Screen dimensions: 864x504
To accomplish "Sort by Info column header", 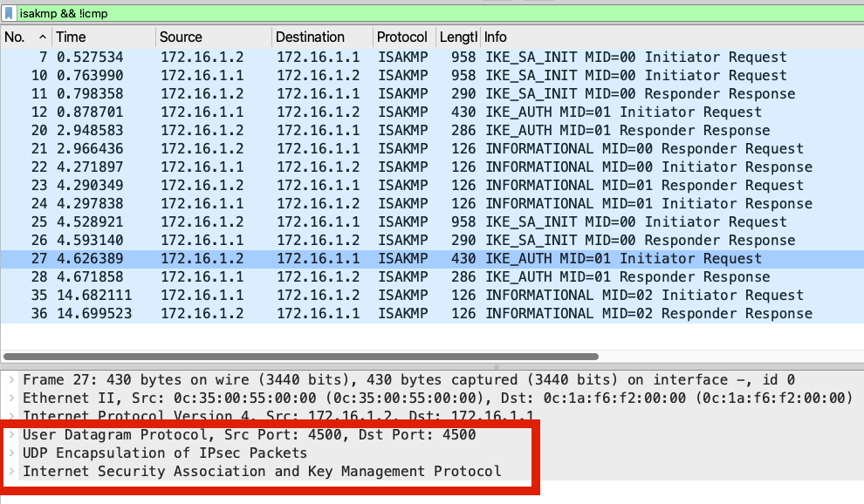I will pyautogui.click(x=672, y=37).
